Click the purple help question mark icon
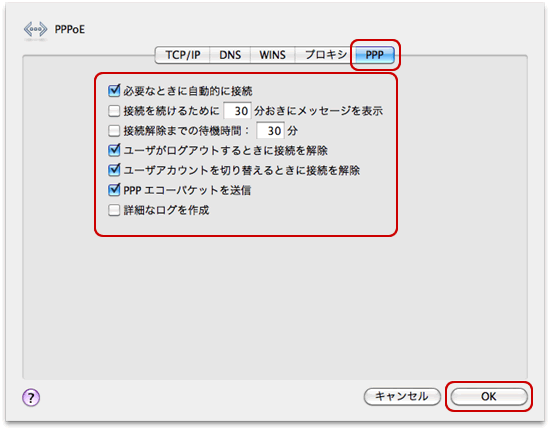 tap(31, 397)
